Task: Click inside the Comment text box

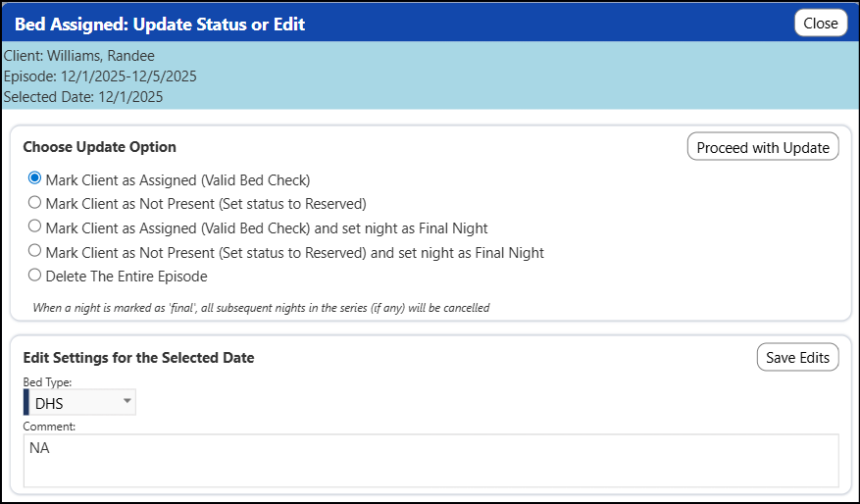Action: click(431, 461)
